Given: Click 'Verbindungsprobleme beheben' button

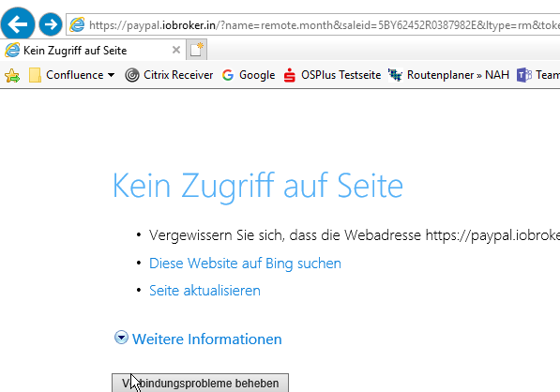Looking at the screenshot, I should (x=200, y=383).
